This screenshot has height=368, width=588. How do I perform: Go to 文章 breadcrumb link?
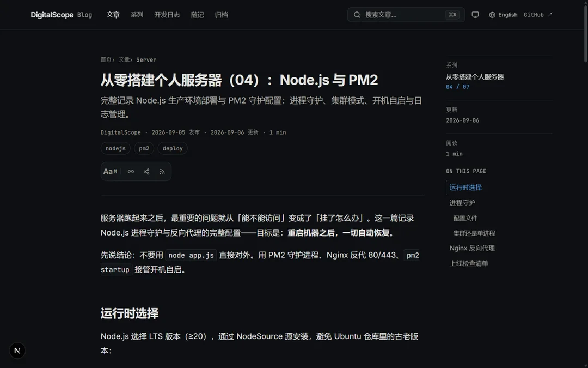click(x=124, y=59)
